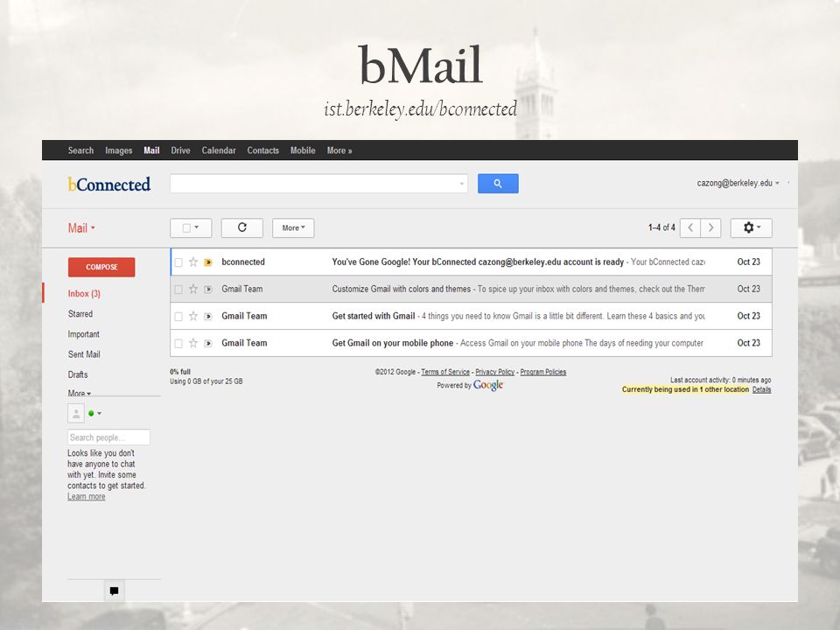Open the Inbox (3) folder
The width and height of the screenshot is (840, 630).
tap(84, 294)
